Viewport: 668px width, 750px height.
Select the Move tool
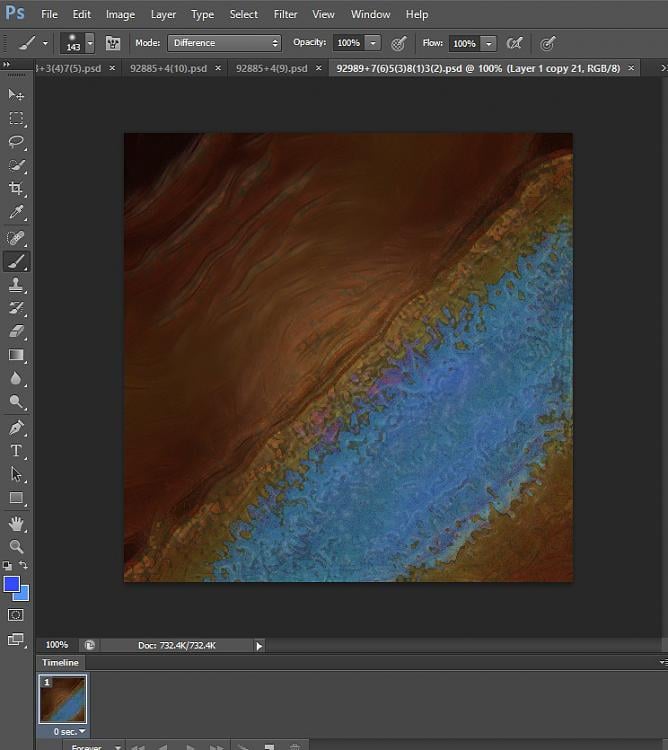pos(16,95)
